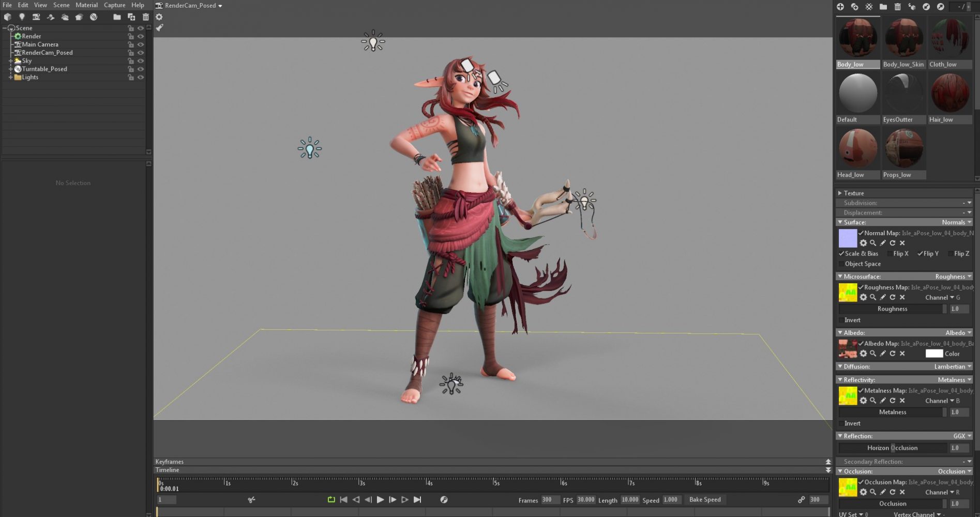Add a new light from the scene toolbar
Image resolution: width=980 pixels, height=517 pixels.
pyautogui.click(x=22, y=17)
